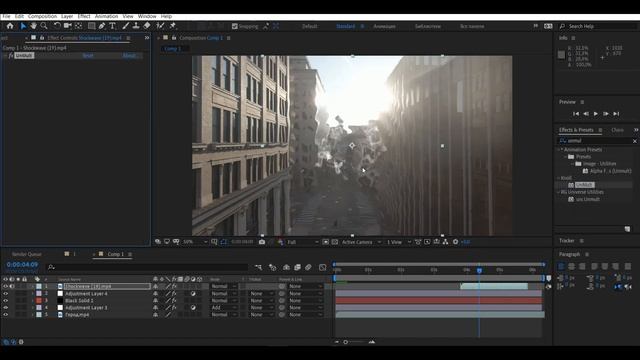
Task: Go to first frame in Preview panel
Action: coord(576,114)
